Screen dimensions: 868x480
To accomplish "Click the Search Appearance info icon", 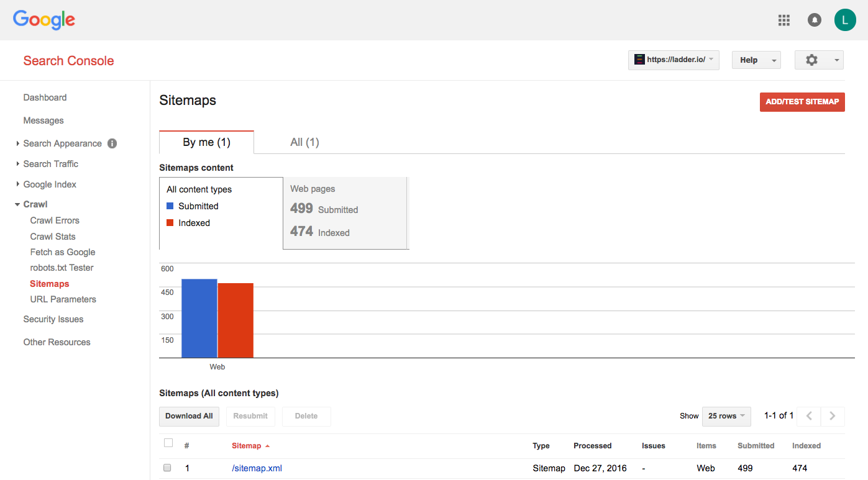I will tap(112, 143).
